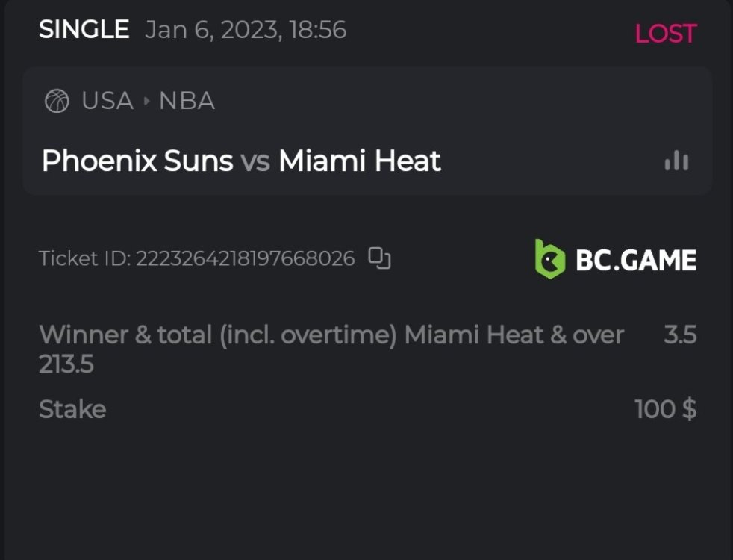Click the 3.5 odds value
Screen dimensions: 733x560
pos(680,335)
